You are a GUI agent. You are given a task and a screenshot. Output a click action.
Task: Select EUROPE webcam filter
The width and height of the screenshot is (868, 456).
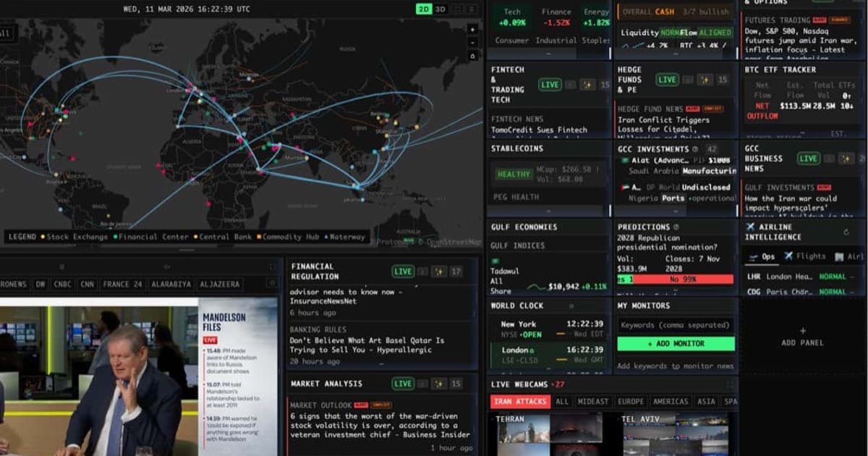631,402
